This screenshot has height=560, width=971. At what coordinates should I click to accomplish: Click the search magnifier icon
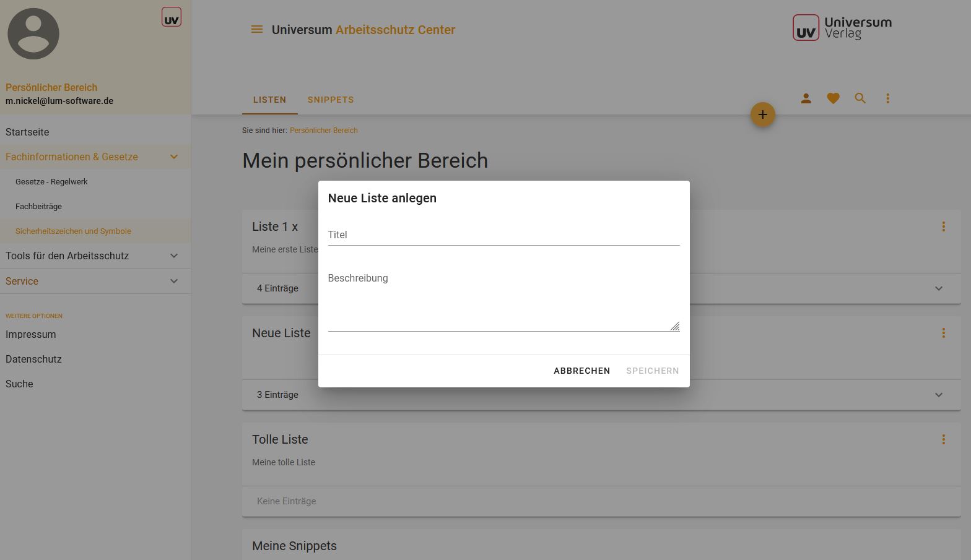click(x=860, y=98)
